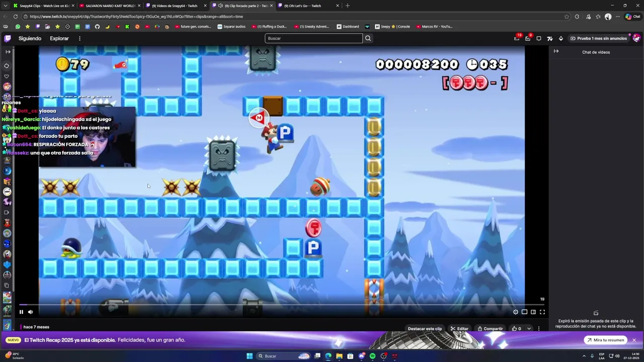Viewport: 644px width, 362px height.
Task: Open a new browser tab
Action: [x=347, y=6]
